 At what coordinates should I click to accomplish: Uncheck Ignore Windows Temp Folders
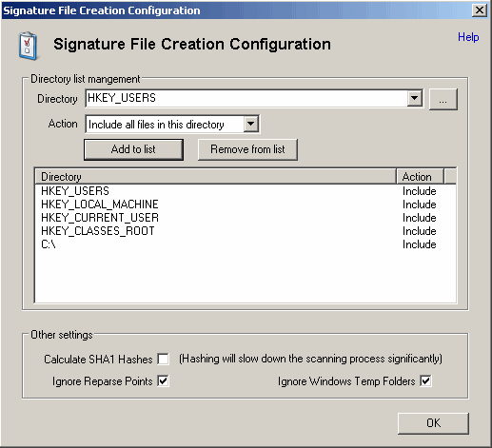[425, 380]
